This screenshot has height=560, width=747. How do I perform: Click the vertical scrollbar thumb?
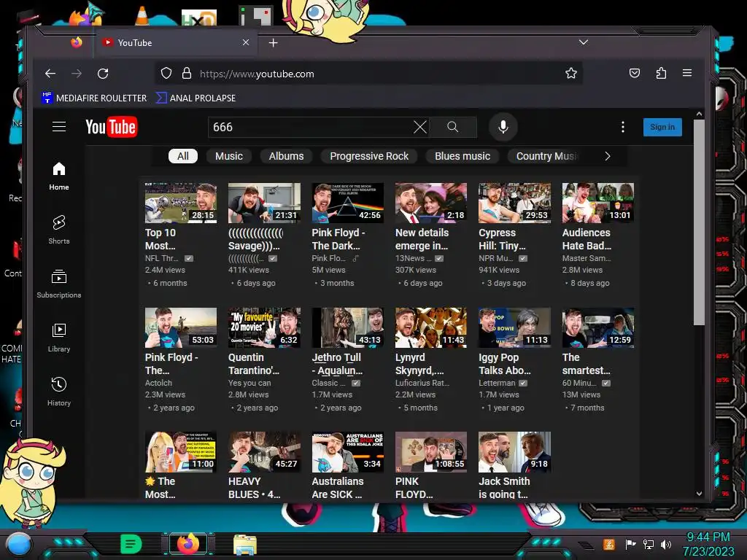click(x=699, y=222)
